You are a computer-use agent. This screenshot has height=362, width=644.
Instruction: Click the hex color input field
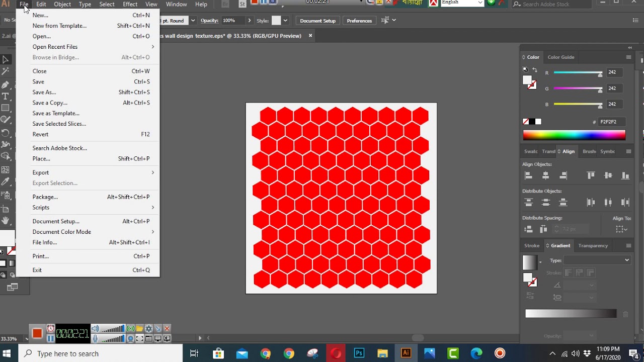(x=611, y=122)
